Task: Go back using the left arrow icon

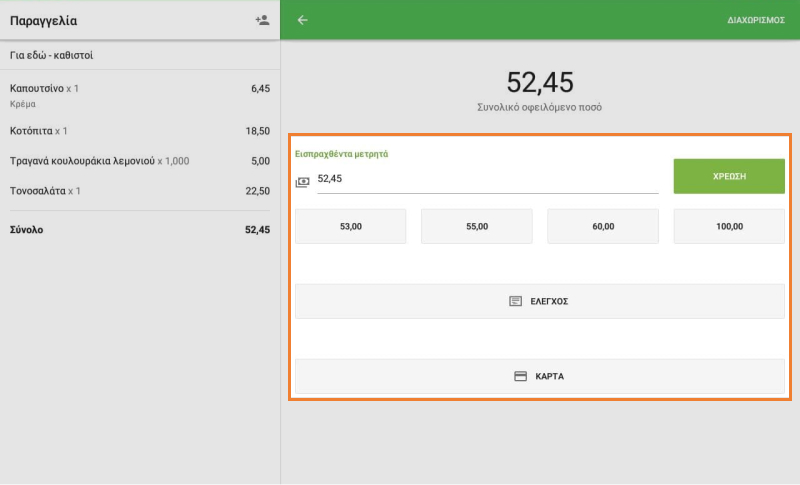Action: coord(303,20)
